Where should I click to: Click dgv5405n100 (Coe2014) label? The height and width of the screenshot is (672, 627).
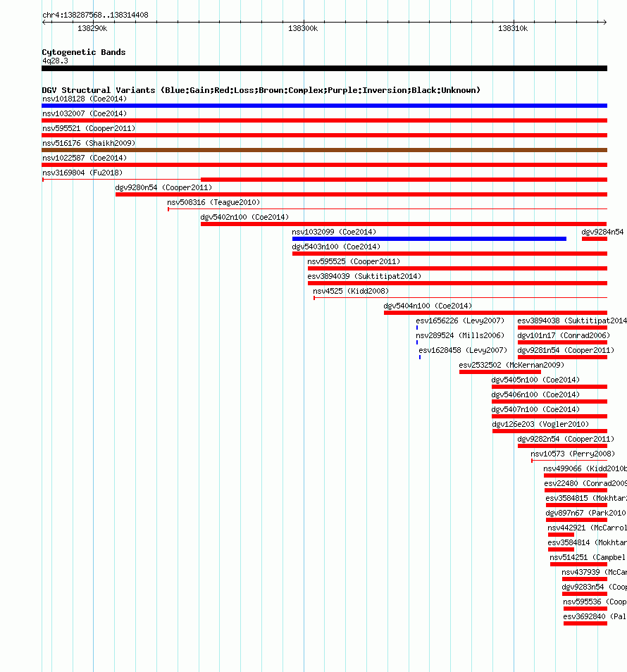[535, 380]
